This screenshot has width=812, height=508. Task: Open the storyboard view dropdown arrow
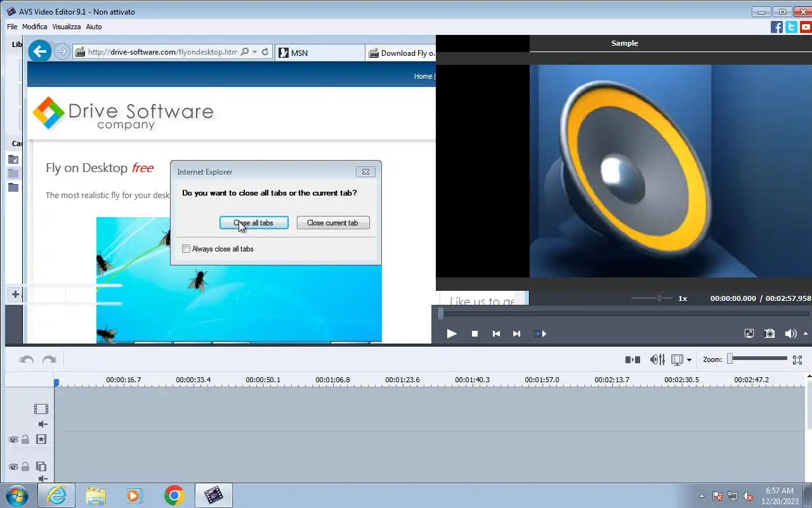(x=689, y=360)
